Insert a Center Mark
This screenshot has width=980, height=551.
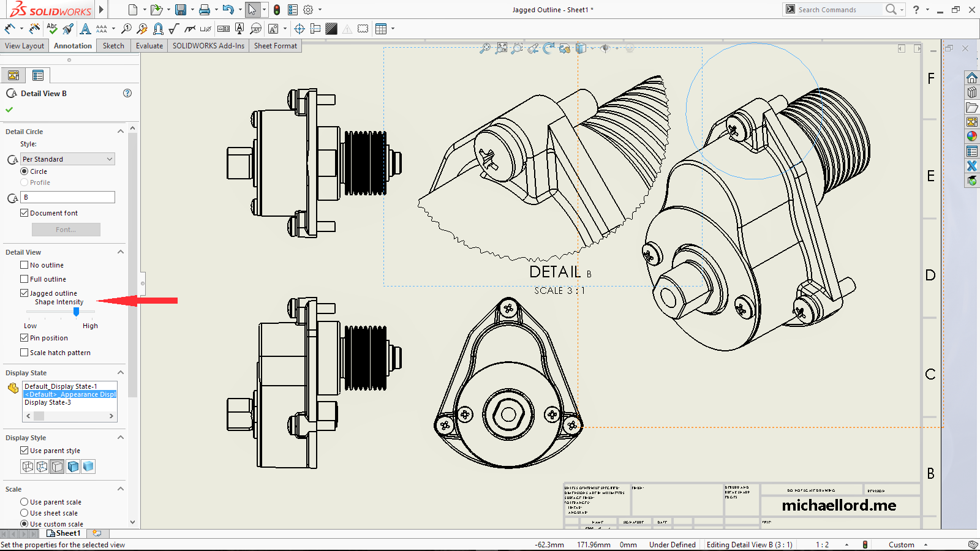(x=299, y=28)
